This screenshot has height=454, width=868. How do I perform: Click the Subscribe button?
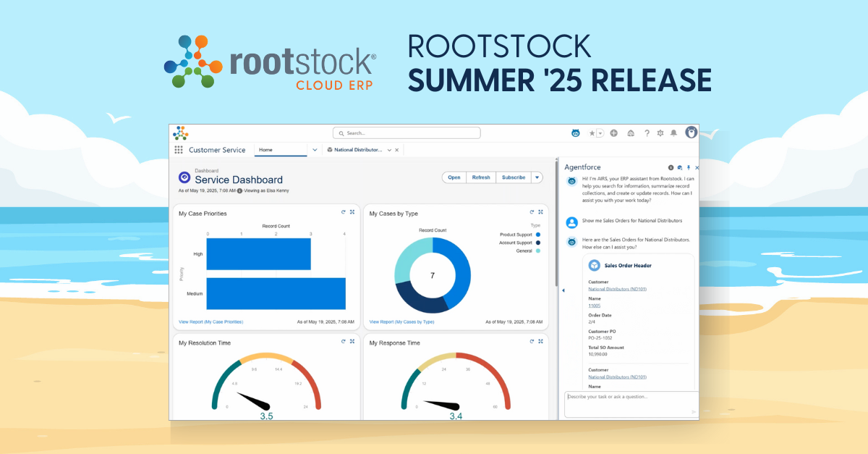514,177
